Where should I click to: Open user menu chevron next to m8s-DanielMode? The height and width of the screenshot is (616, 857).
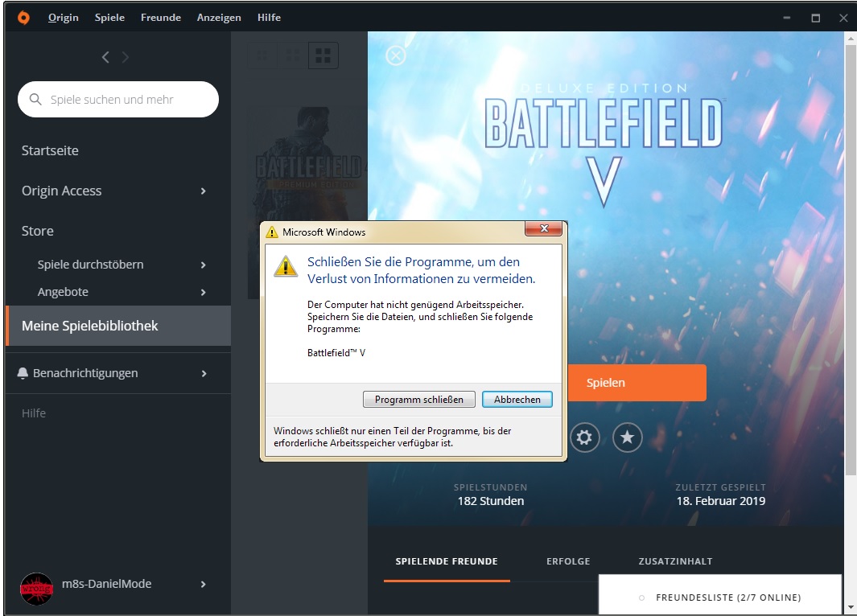coord(204,585)
